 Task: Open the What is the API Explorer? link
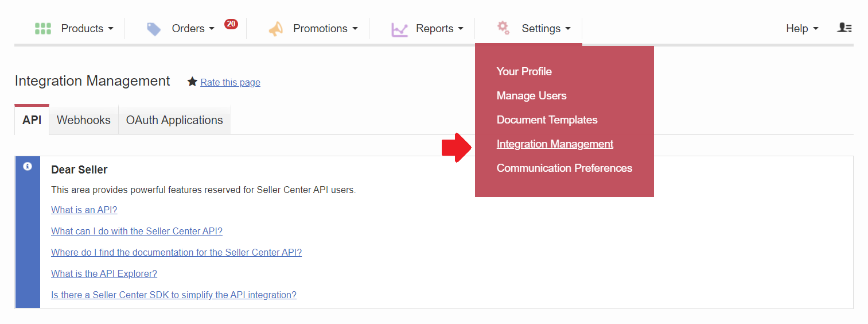(104, 274)
